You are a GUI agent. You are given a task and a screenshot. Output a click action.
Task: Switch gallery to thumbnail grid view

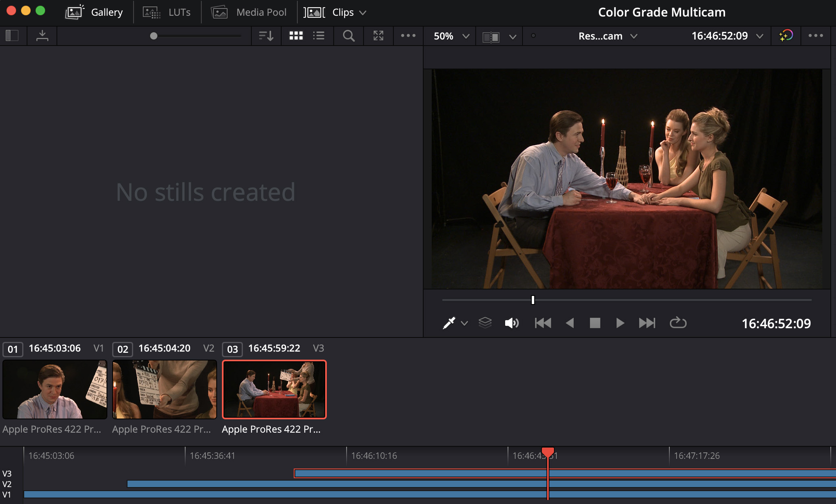click(x=296, y=36)
